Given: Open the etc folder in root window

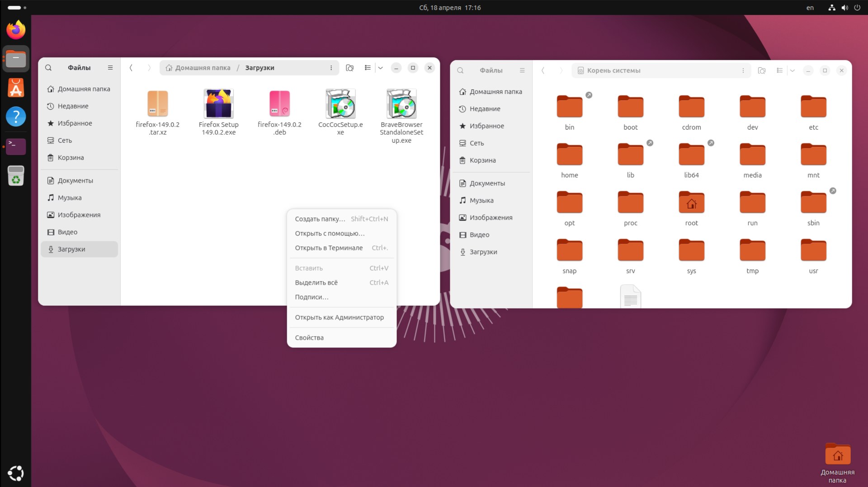Looking at the screenshot, I should [813, 107].
